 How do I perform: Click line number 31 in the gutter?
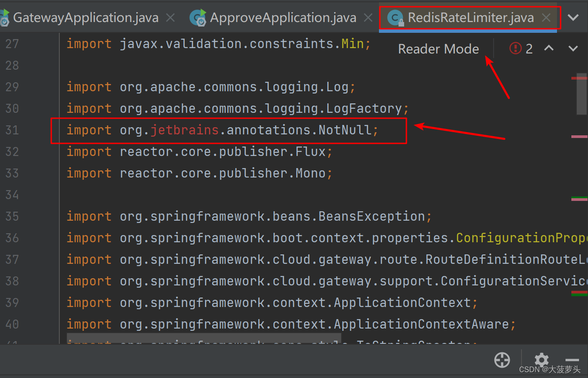[x=12, y=130]
